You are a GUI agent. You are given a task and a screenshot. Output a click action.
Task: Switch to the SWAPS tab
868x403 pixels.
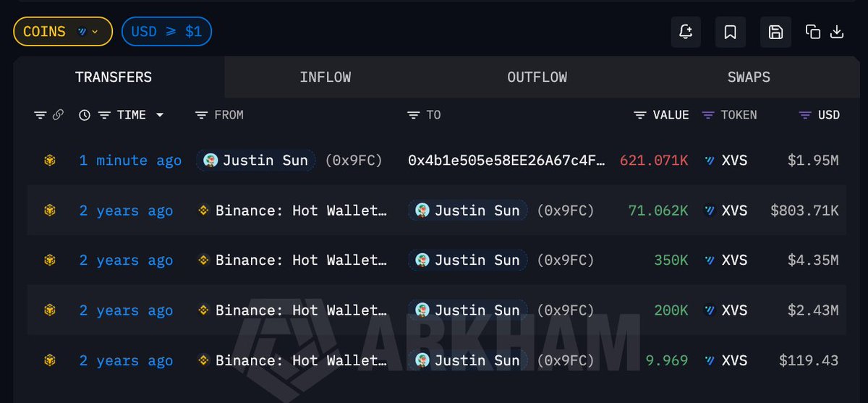pos(749,77)
